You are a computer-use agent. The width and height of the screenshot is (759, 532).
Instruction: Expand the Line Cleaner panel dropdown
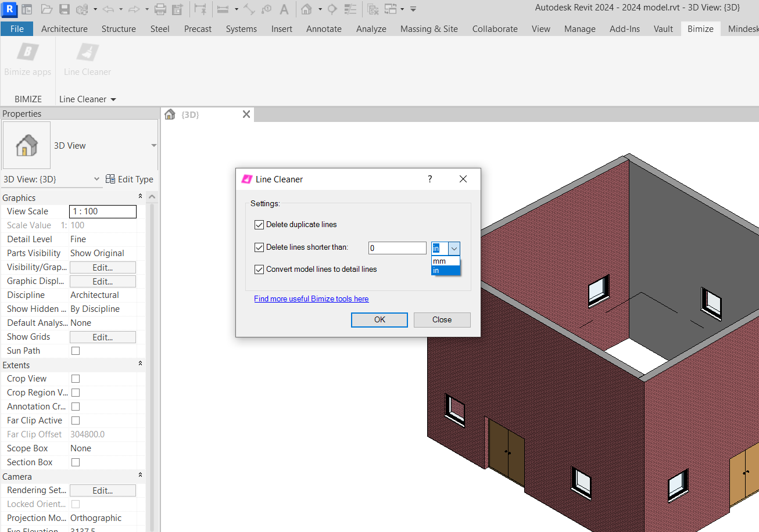(113, 99)
